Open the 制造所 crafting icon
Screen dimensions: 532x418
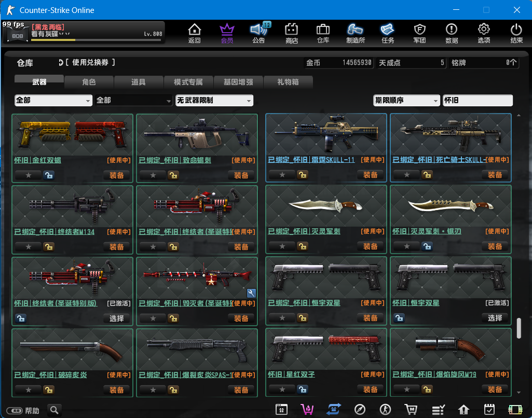point(355,33)
